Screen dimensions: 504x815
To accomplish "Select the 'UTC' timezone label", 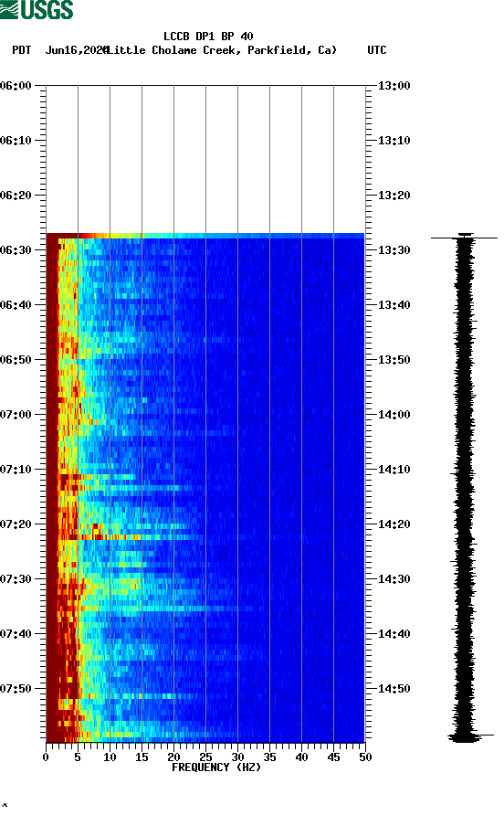I will coord(377,50).
